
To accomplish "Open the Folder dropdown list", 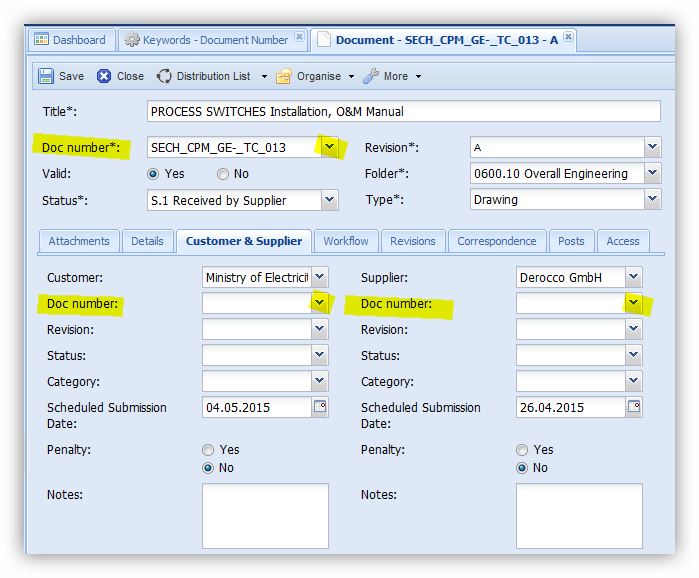I will point(652,174).
